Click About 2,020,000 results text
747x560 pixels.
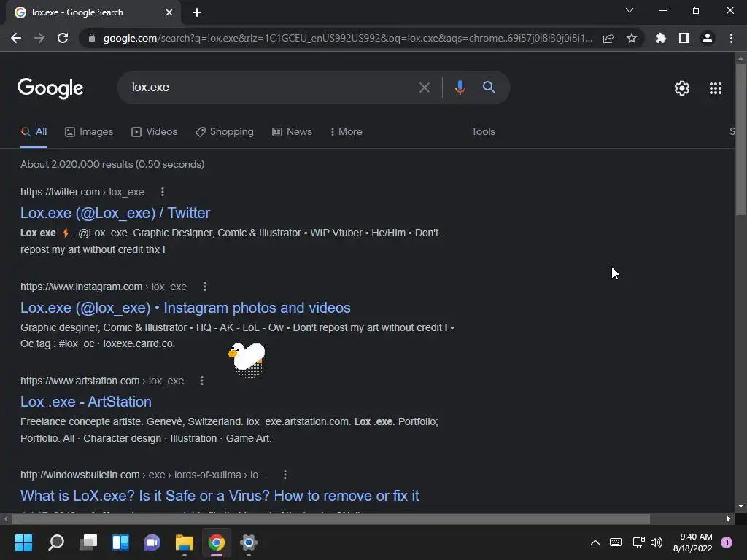coord(112,164)
